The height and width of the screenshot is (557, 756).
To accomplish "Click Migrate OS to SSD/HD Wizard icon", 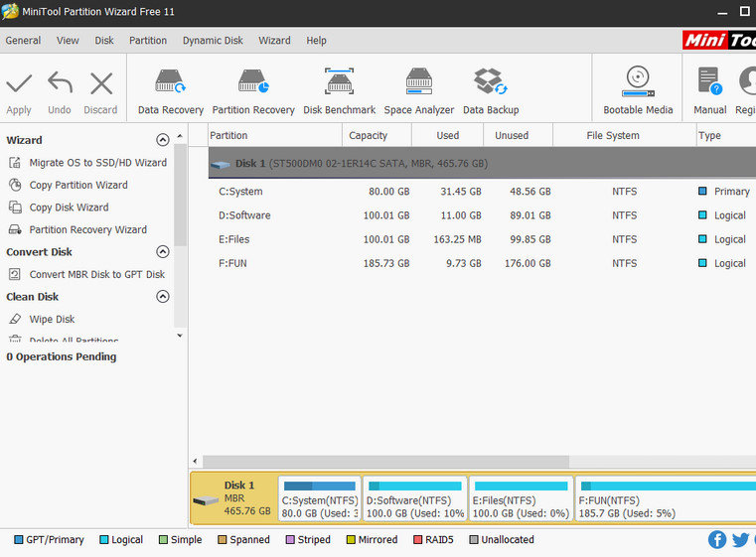I will pyautogui.click(x=15, y=163).
